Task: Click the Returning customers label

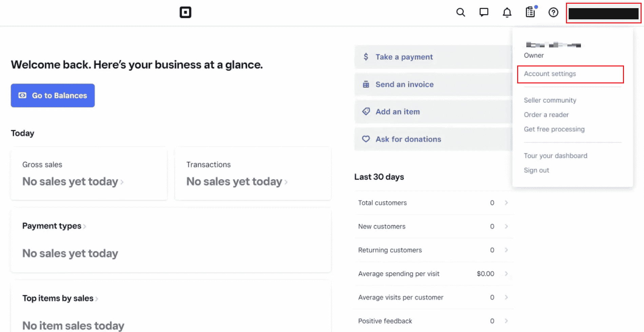Action: click(x=390, y=250)
